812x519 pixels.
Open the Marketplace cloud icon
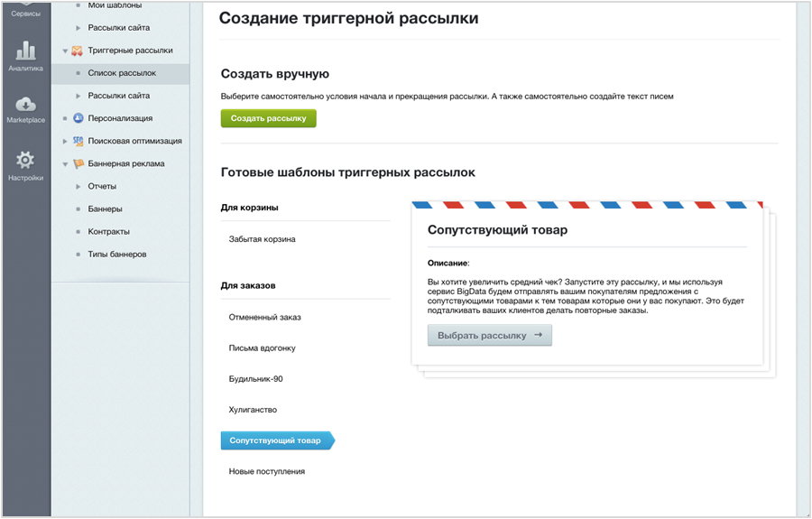(x=25, y=104)
